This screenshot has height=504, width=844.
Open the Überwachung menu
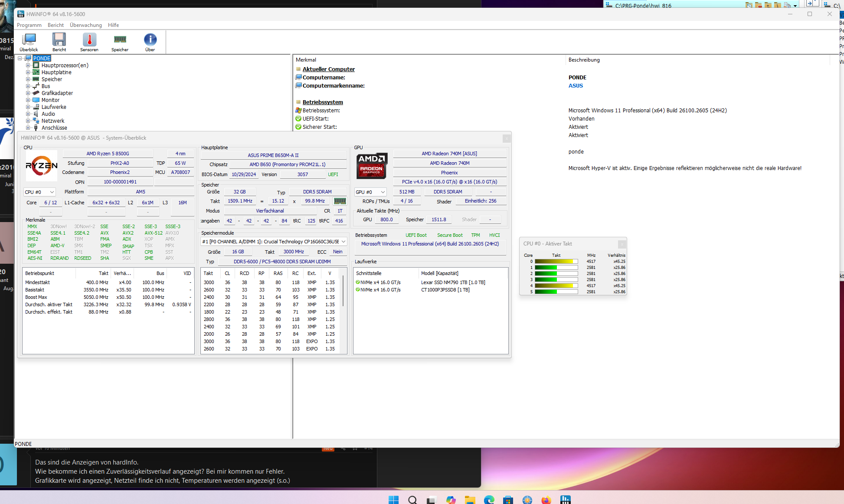click(x=85, y=25)
